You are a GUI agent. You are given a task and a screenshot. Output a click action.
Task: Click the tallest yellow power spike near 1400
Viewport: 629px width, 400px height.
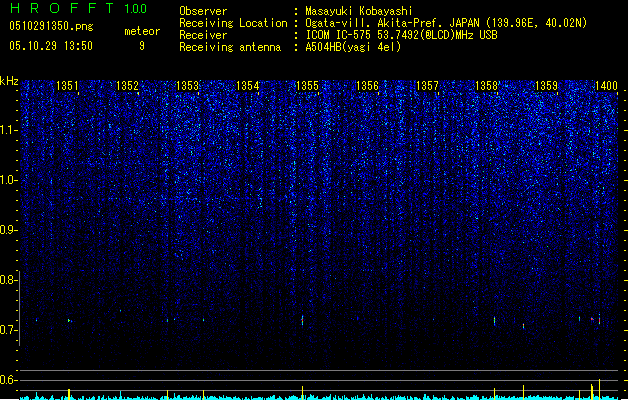600,388
